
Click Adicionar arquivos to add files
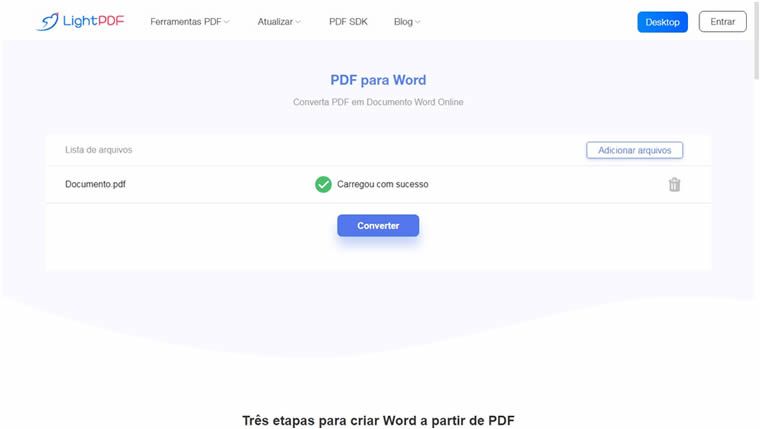[634, 150]
